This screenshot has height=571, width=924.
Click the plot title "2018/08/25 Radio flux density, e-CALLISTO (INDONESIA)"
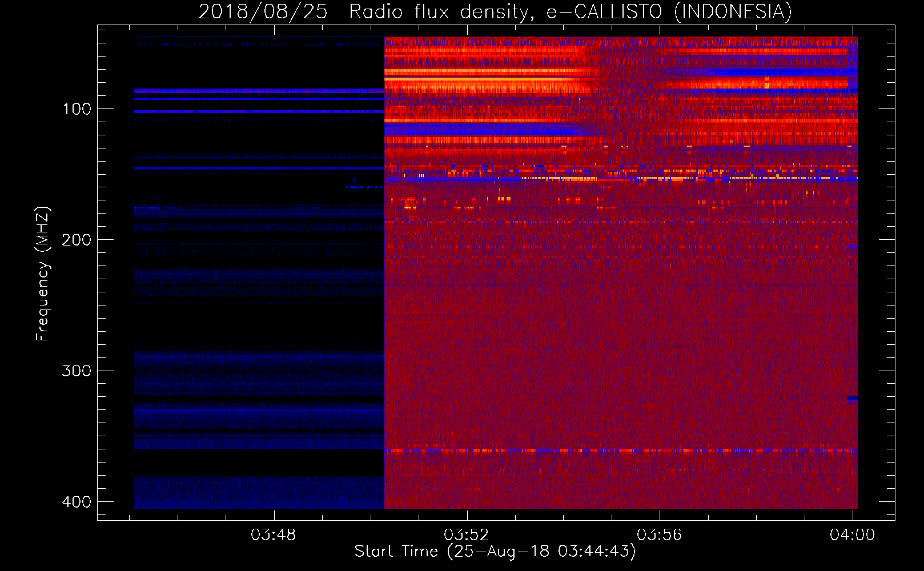[495, 12]
